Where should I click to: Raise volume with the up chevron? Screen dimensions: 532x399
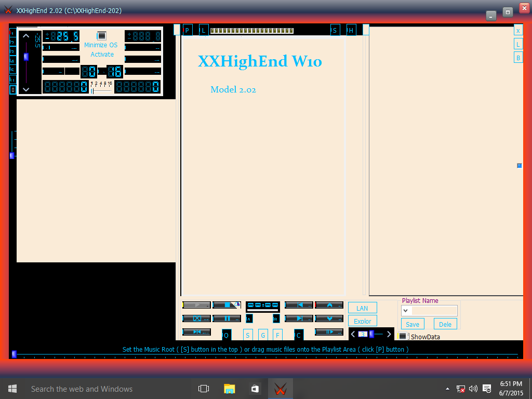[26, 36]
